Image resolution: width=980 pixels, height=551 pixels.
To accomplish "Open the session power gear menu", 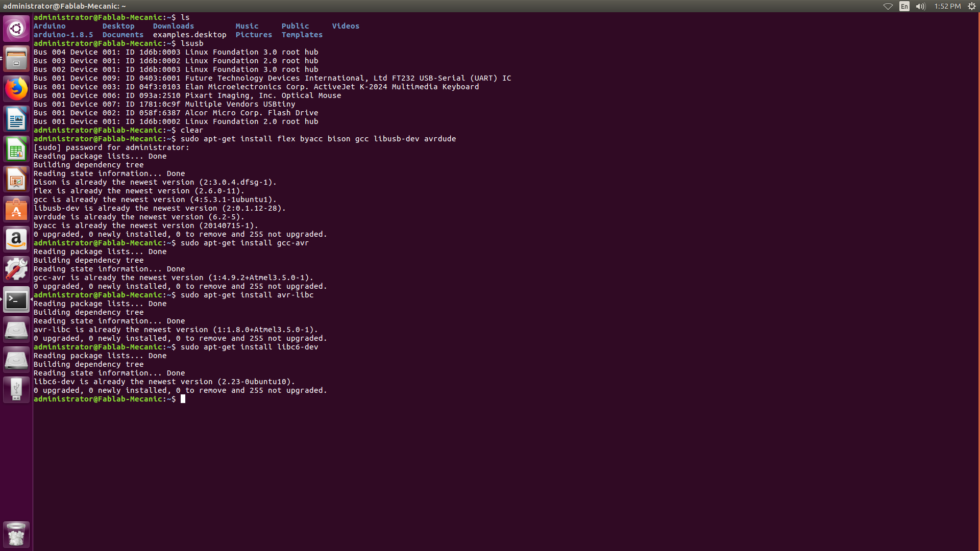I will pos(972,6).
